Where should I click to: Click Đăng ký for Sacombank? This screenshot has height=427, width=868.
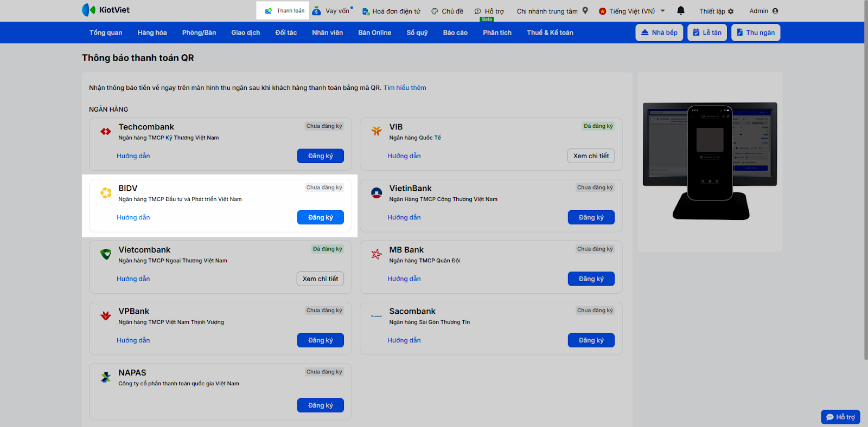click(591, 340)
